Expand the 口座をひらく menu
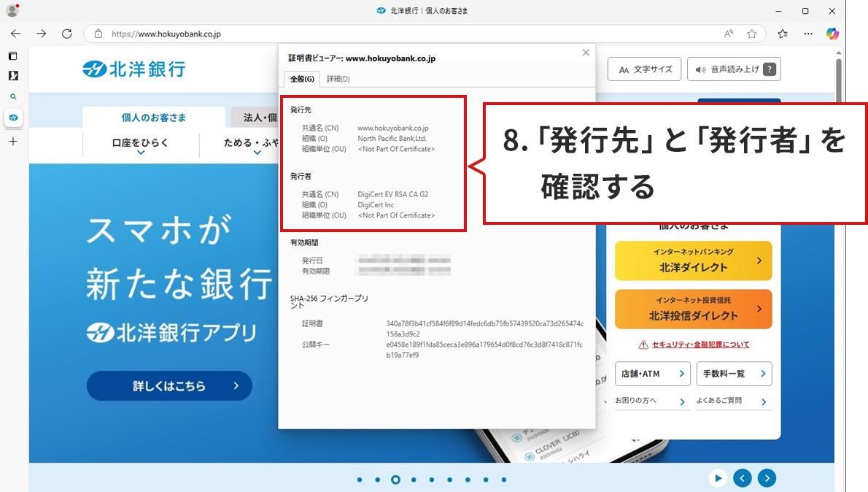The image size is (868, 492). point(141,145)
